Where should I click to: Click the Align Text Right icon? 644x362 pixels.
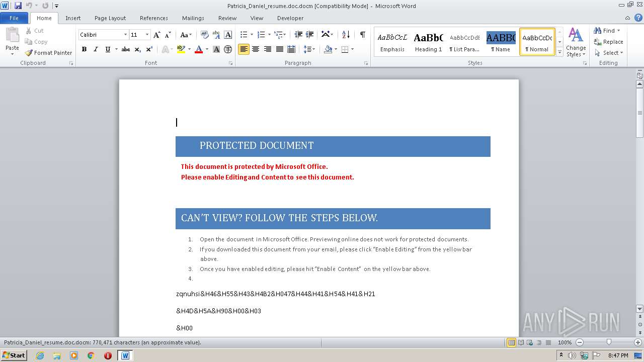(x=267, y=49)
